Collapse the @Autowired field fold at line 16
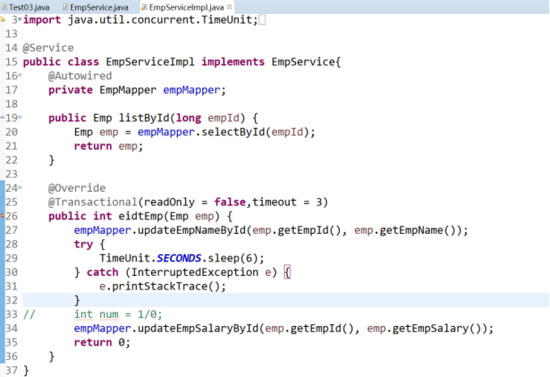The width and height of the screenshot is (550, 377). tap(20, 75)
